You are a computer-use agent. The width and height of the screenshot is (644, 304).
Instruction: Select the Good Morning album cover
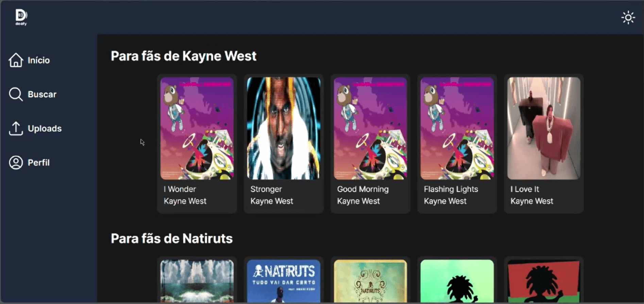(370, 128)
